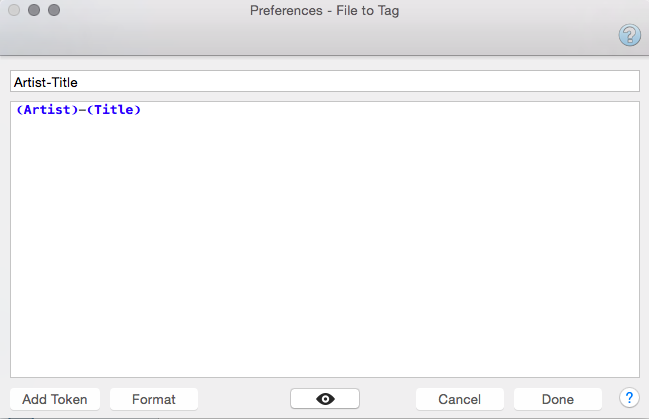Open help from the top-right question mark icon
The image size is (649, 419).
click(629, 36)
